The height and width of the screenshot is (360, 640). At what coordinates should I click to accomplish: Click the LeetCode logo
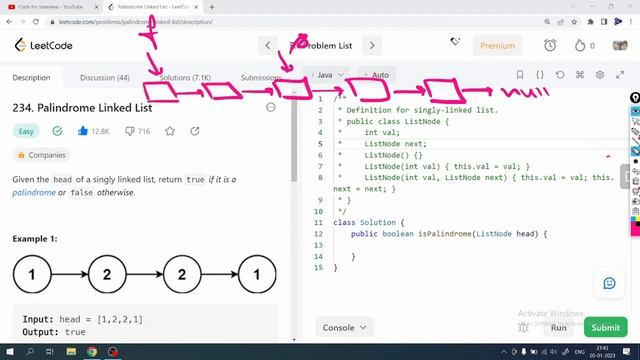pyautogui.click(x=44, y=45)
